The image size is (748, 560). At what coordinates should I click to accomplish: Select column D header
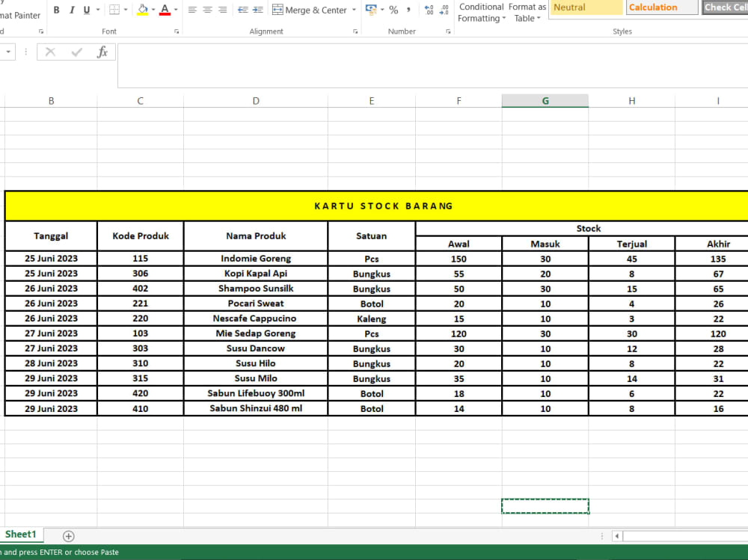(256, 101)
